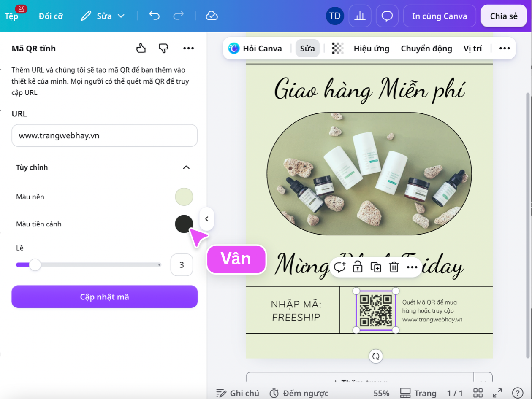Click the transparency checkerboard icon

(337, 49)
